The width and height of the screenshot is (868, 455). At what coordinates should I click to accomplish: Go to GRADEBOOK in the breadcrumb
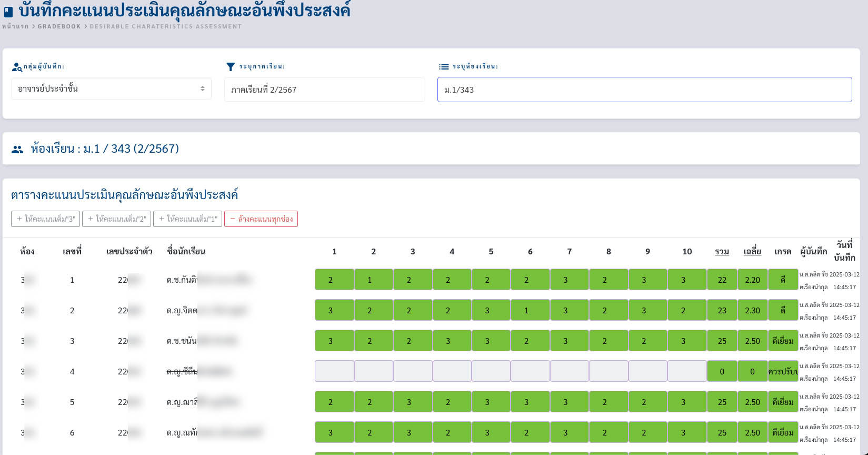click(59, 26)
